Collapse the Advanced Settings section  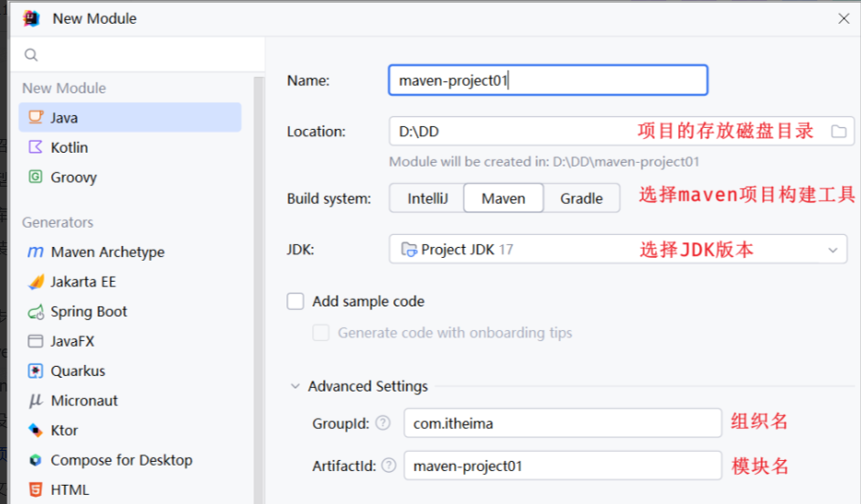(296, 386)
